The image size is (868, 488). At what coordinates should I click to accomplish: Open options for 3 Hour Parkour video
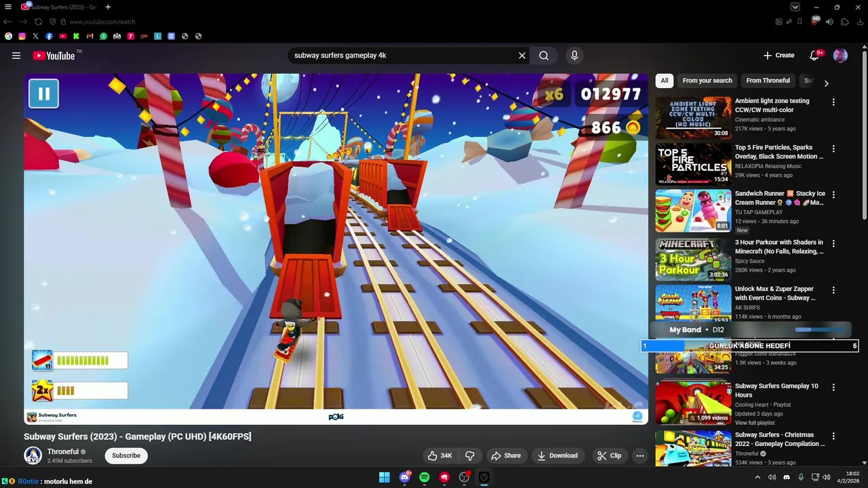[833, 243]
